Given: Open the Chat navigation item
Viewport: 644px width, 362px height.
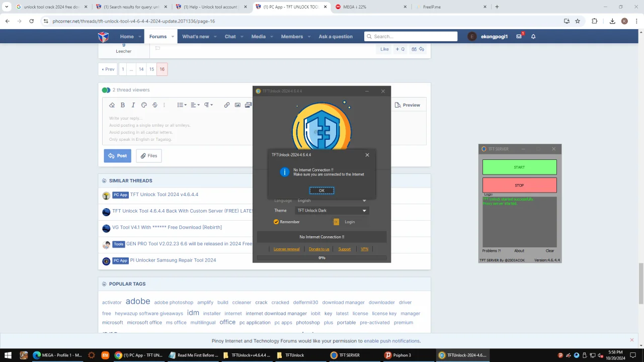Looking at the screenshot, I should click(x=230, y=36).
